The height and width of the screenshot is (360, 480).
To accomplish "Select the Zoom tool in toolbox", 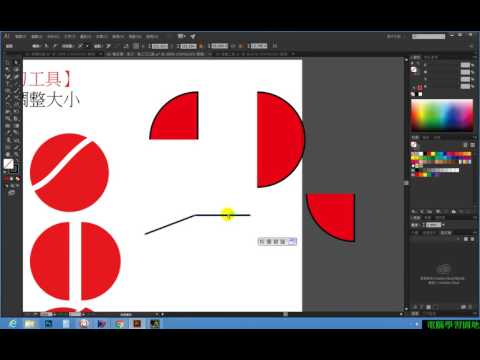I will [x=16, y=154].
